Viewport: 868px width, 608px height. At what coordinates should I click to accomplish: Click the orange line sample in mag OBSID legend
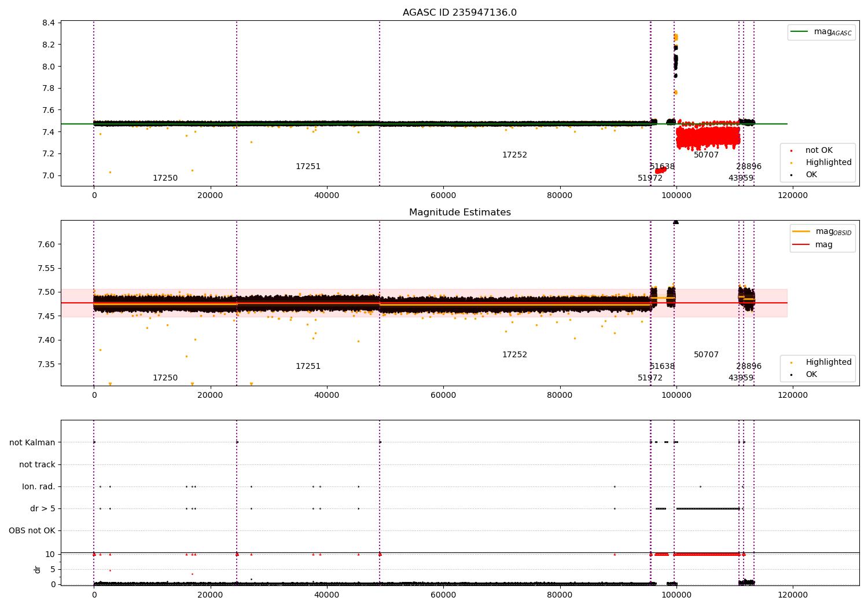click(801, 231)
